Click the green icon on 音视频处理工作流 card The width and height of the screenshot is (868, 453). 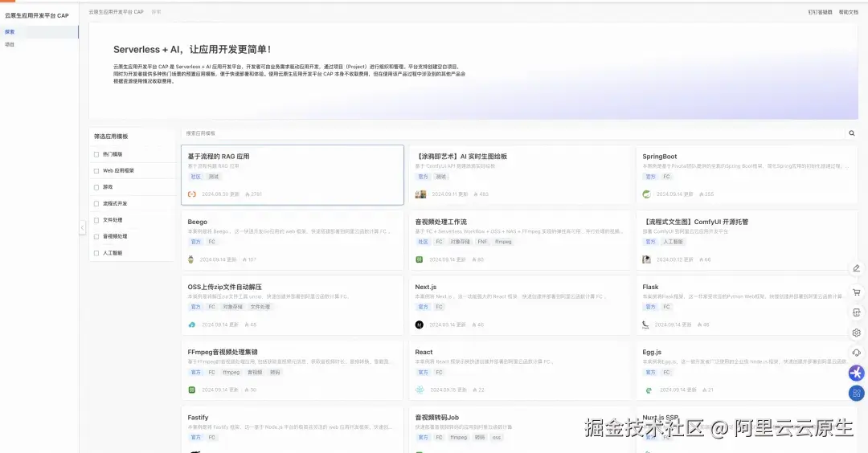(419, 259)
